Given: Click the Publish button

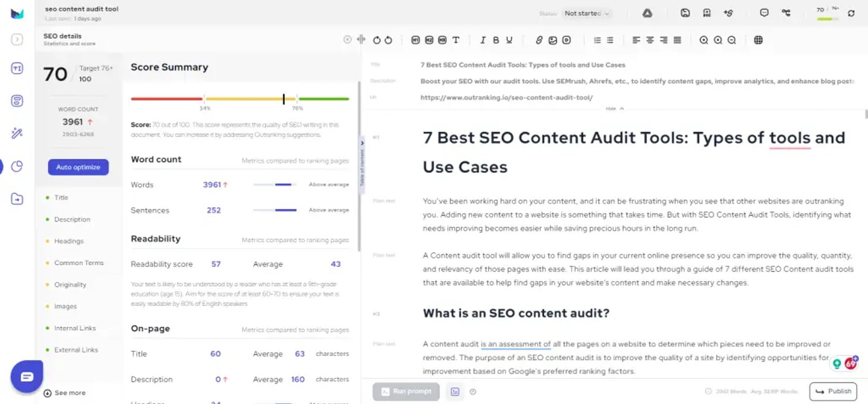Looking at the screenshot, I should [x=833, y=392].
